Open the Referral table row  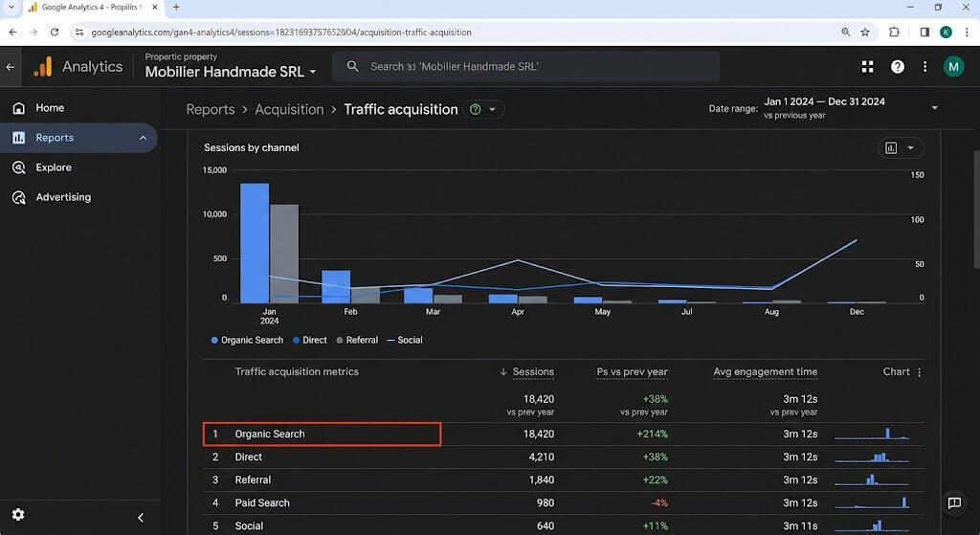564,480
